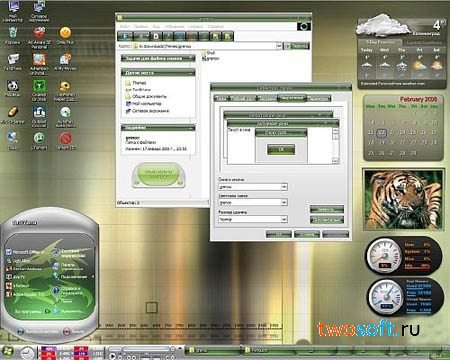Switch to the Themes (Темы) tab
Screen dimensions: 450x360
pyautogui.click(x=221, y=98)
